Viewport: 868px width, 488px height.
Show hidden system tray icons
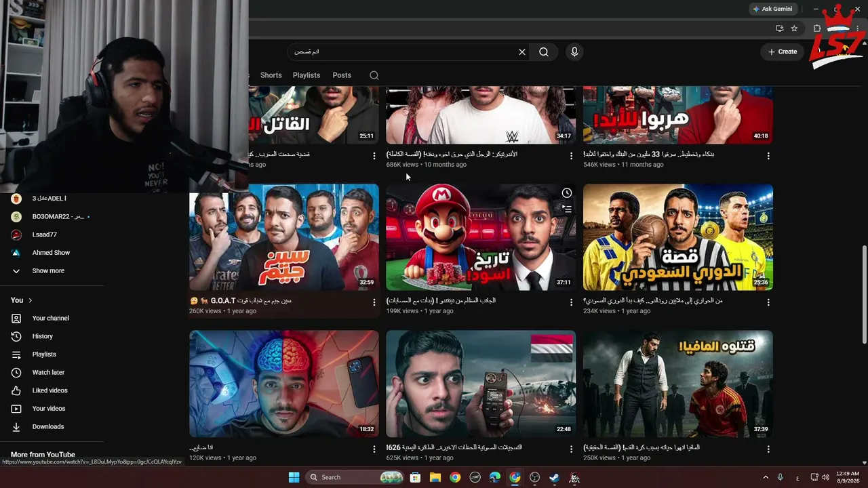766,477
